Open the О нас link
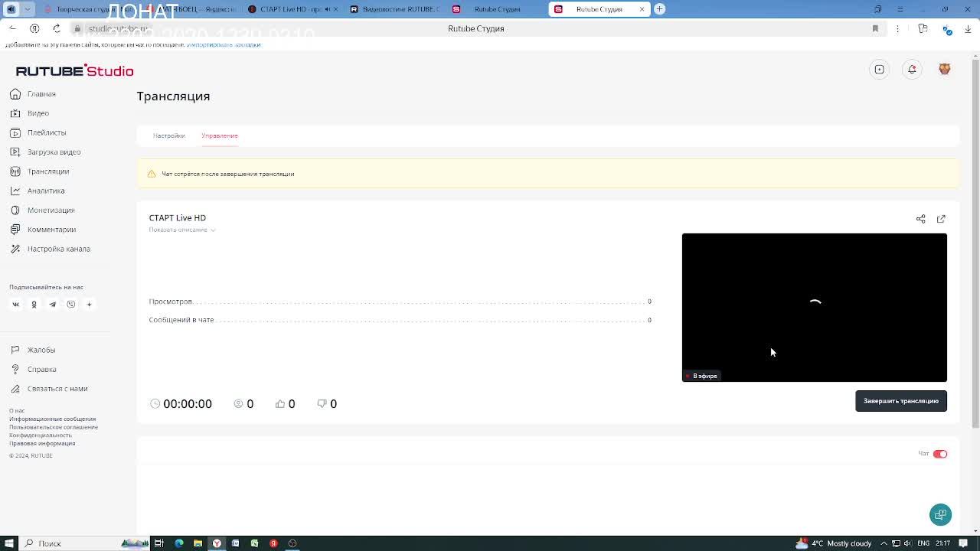 click(17, 411)
